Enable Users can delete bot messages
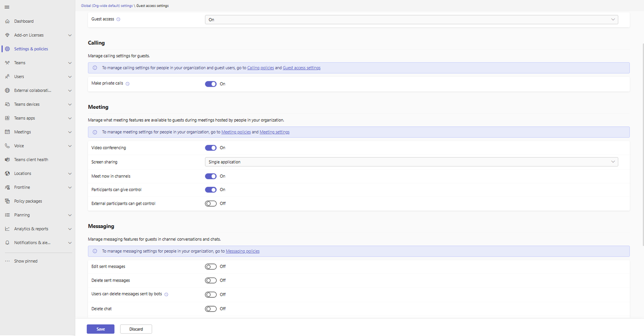The height and width of the screenshot is (336, 644). (211, 295)
